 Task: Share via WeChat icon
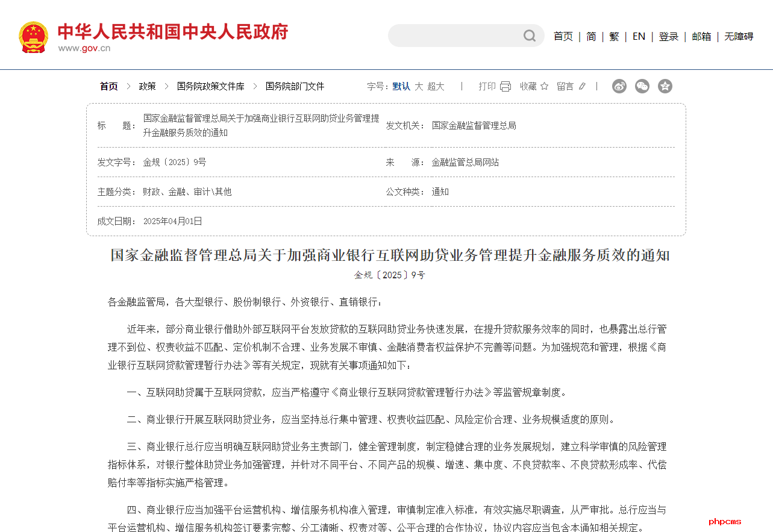pos(642,86)
